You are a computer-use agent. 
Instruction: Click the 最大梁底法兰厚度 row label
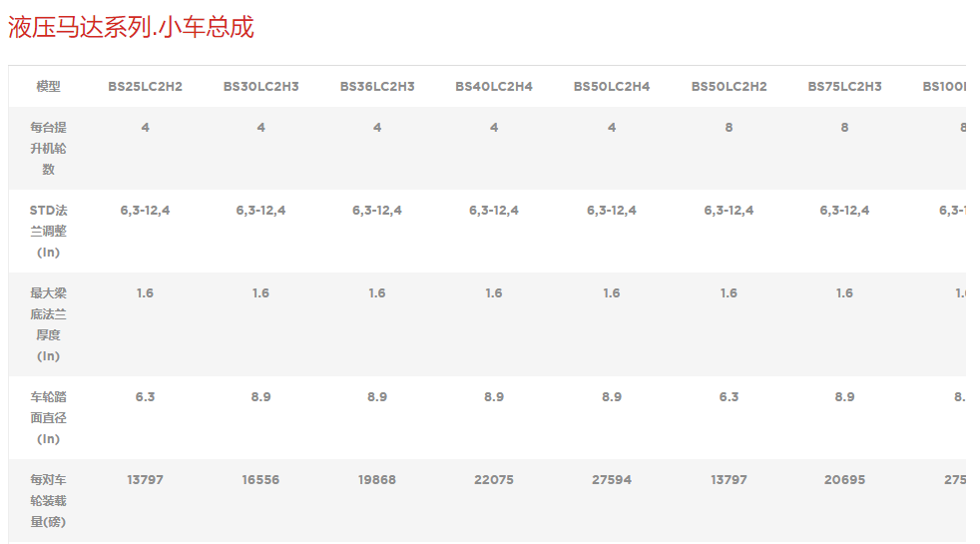(x=48, y=324)
